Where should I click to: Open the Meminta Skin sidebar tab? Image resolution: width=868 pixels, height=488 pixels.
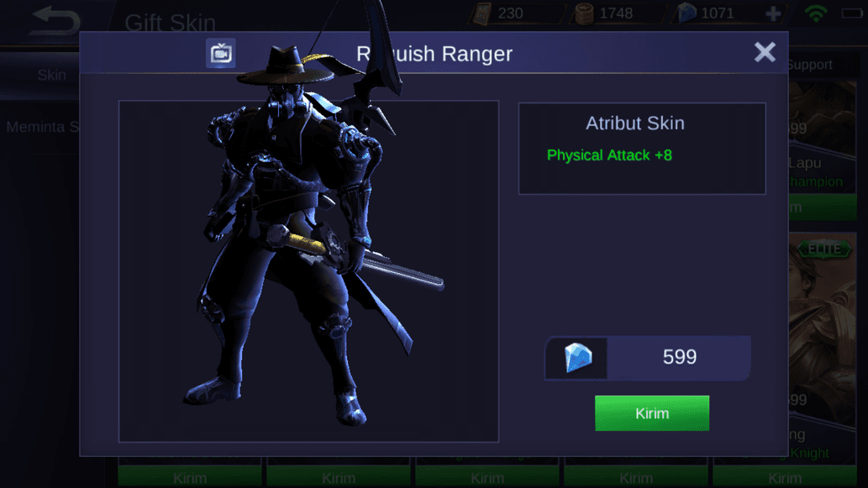39,128
